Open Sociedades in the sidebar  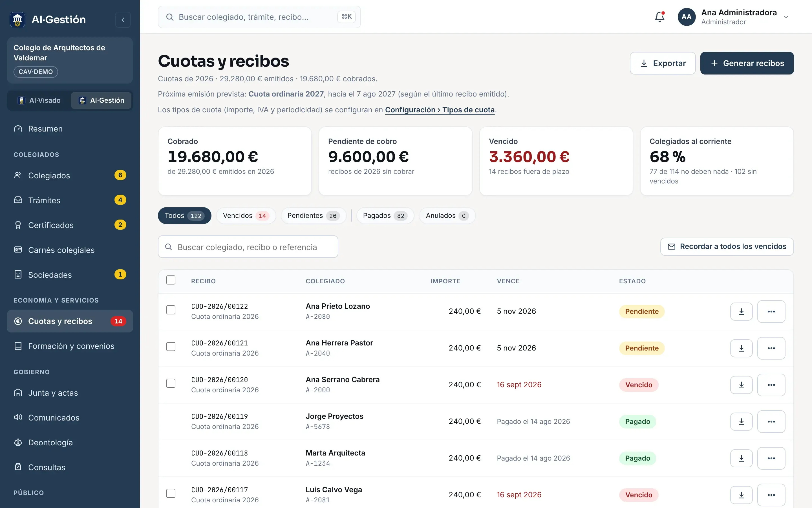[x=70, y=275]
